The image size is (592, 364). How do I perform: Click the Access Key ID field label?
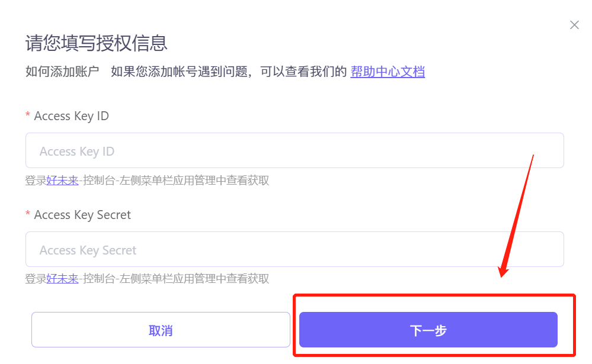(72, 116)
